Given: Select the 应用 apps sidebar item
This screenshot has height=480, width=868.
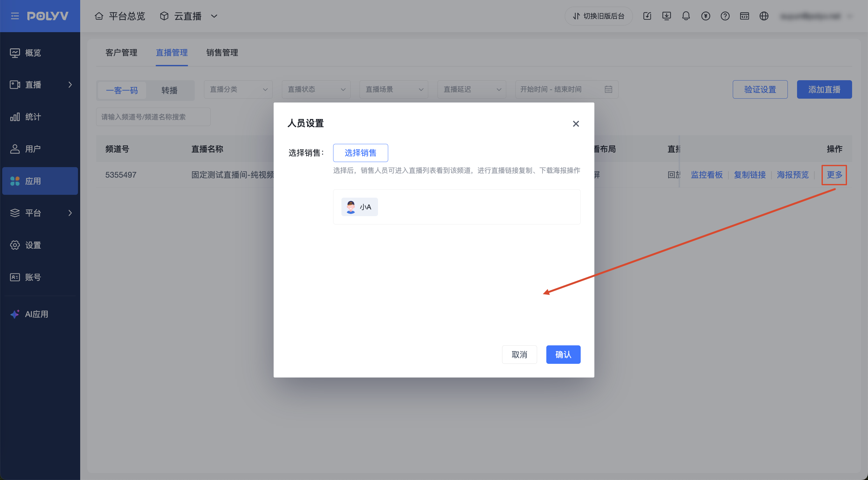Looking at the screenshot, I should [40, 181].
